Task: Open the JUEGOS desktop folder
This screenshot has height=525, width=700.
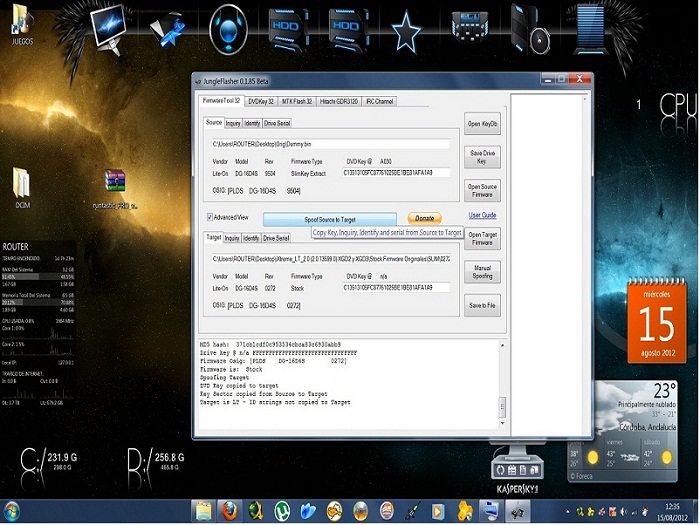Action: [21, 20]
